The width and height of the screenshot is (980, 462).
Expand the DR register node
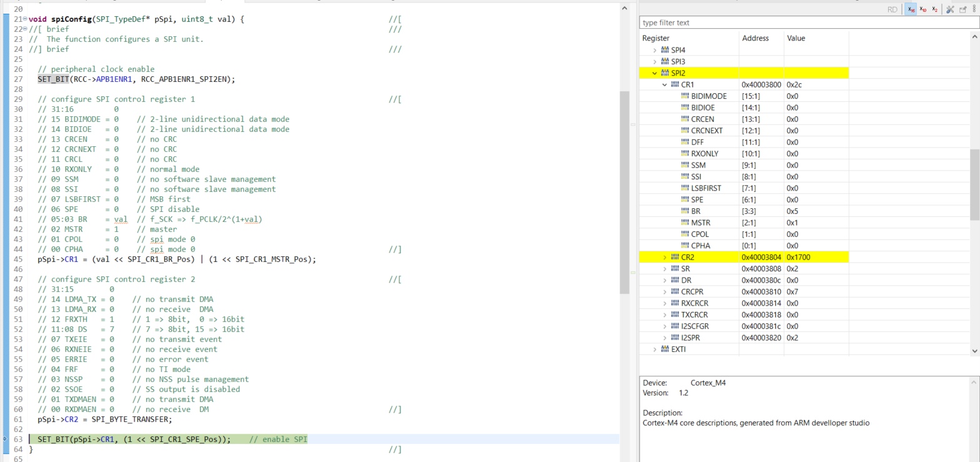[x=665, y=280]
